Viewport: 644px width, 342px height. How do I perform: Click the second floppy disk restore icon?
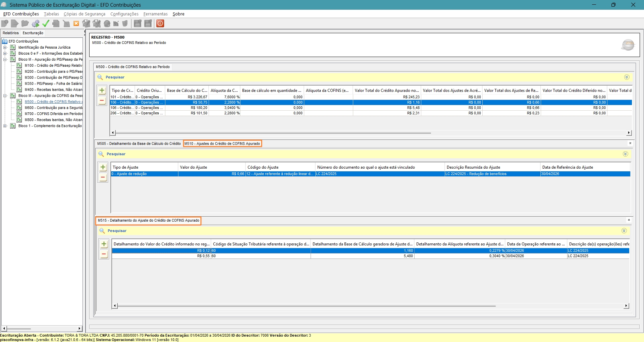pos(148,23)
